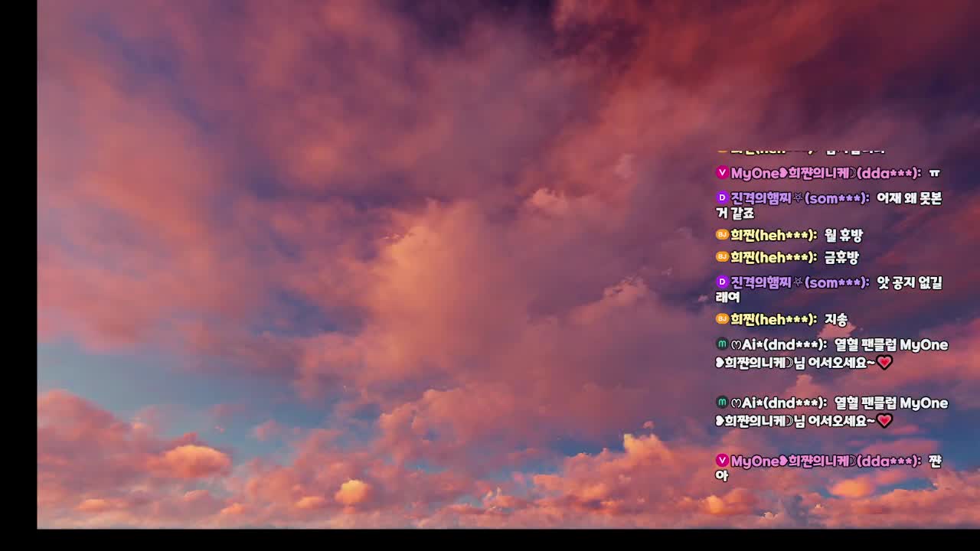This screenshot has height=551, width=980.
Task: Select username Ai*(dnd***) on the lower welcome message
Action: 779,403
